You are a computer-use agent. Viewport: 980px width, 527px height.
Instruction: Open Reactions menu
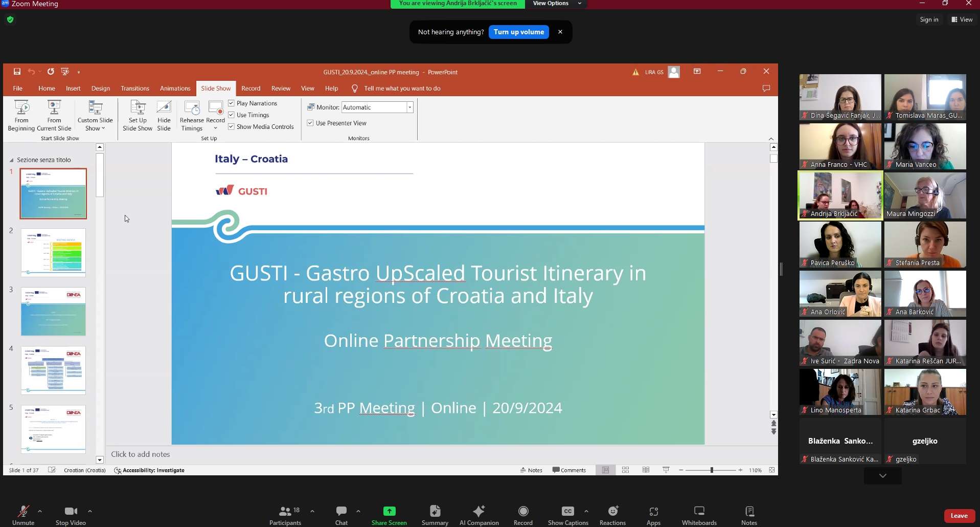612,515
